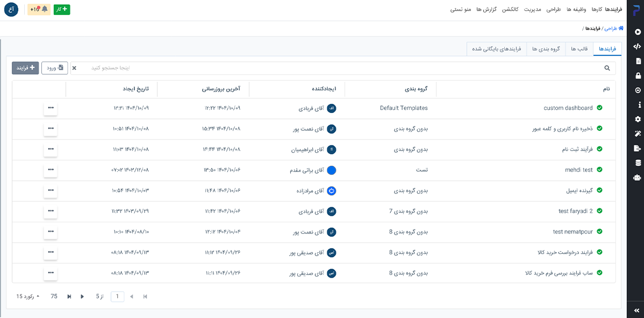Click the فرایند button to create a process
Viewport: 644px width, 318px height.
(25, 68)
